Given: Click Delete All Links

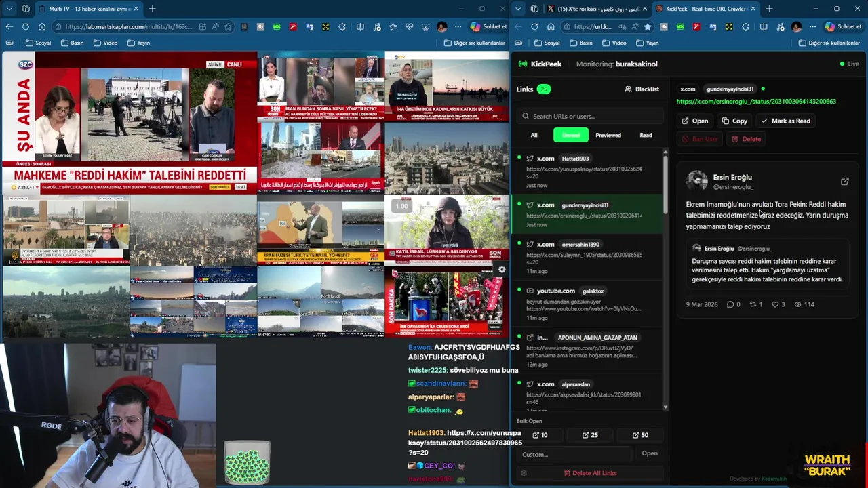Looking at the screenshot, I should point(590,473).
